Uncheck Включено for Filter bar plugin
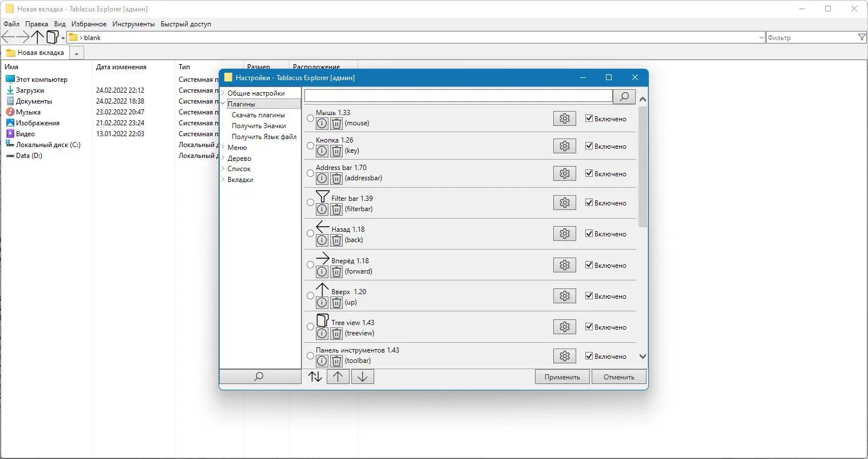 pyautogui.click(x=589, y=203)
